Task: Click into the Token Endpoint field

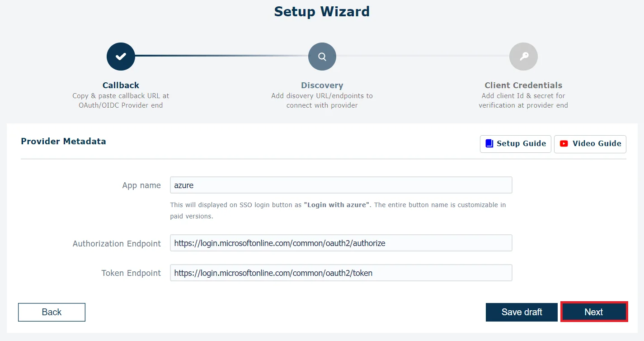Action: pyautogui.click(x=341, y=273)
